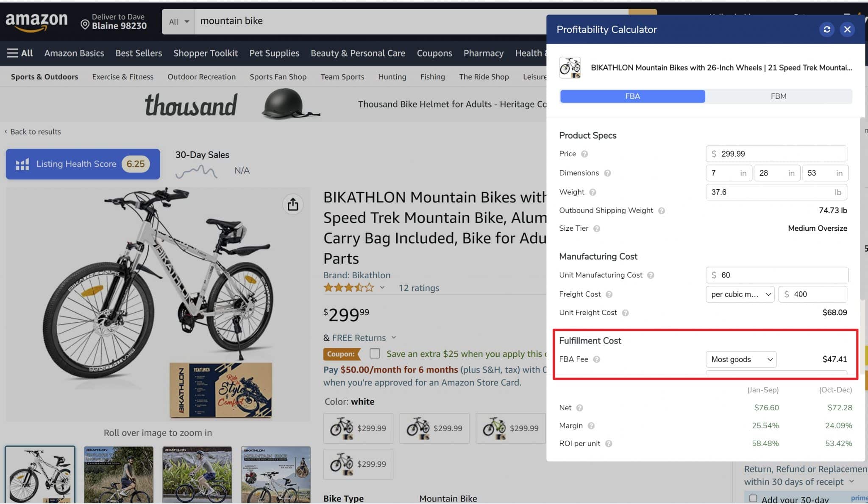Click the FBA Fee help icon

click(596, 359)
